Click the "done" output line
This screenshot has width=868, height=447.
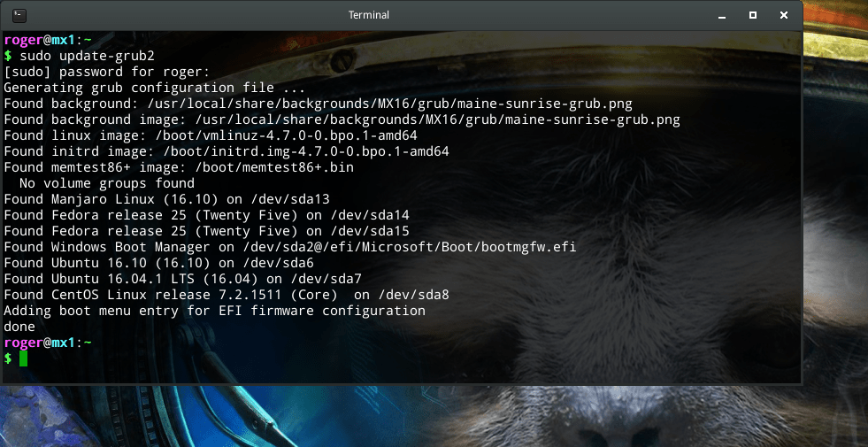tap(19, 327)
